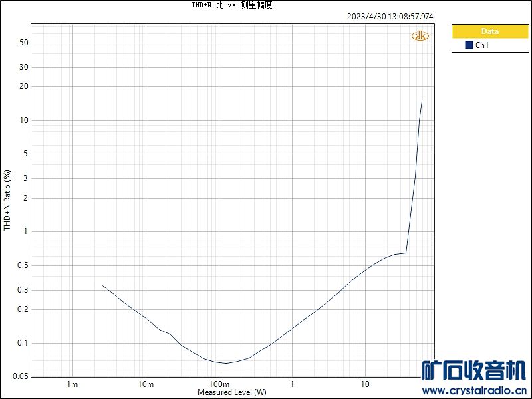This screenshot has height=399, width=532.
Task: Click the 10m x-axis tick label
Action: (146, 384)
